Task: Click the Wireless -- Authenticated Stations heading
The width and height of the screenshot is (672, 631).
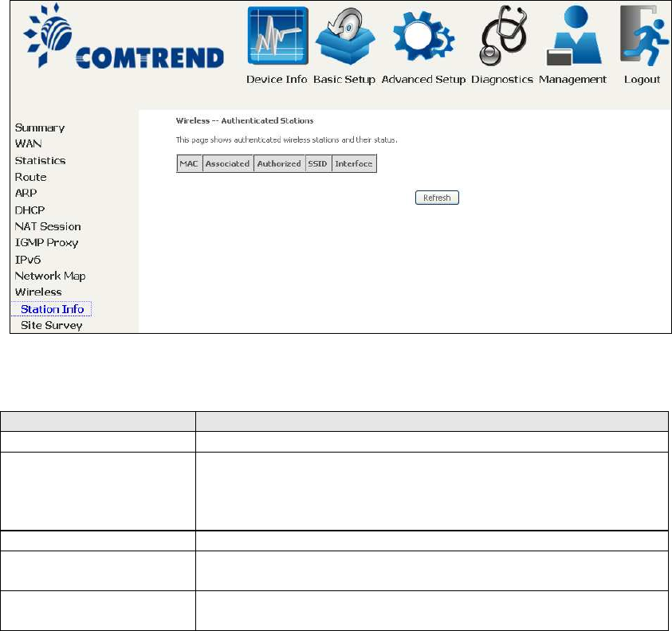Action: 245,121
